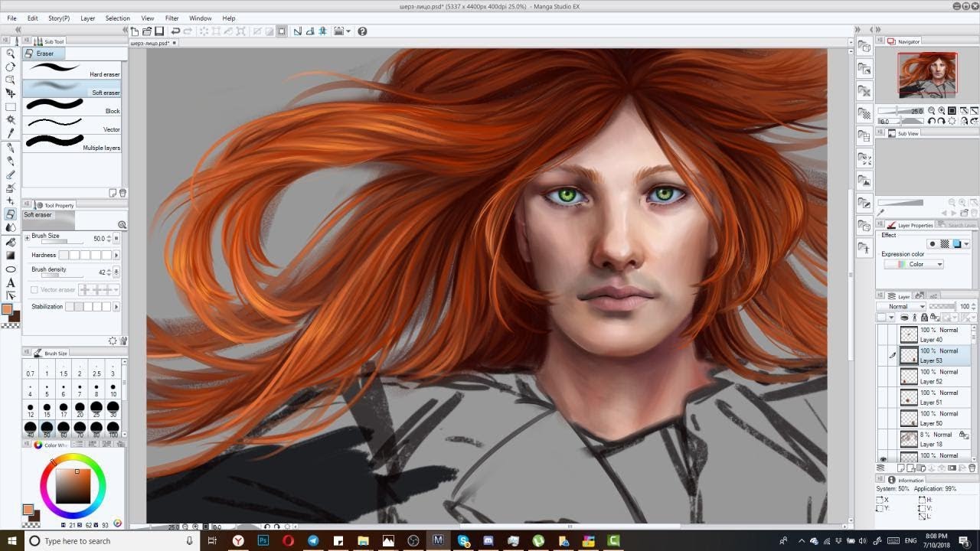Open the Layer color effect dropdown arrow
This screenshot has width=980, height=551.
pyautogui.click(x=967, y=244)
